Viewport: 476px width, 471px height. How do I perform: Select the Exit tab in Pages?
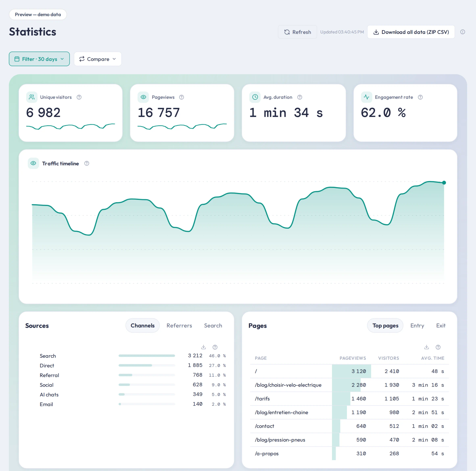441,326
